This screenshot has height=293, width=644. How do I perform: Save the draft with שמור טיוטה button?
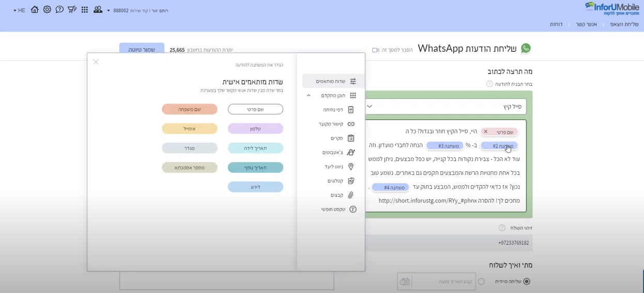click(x=142, y=50)
